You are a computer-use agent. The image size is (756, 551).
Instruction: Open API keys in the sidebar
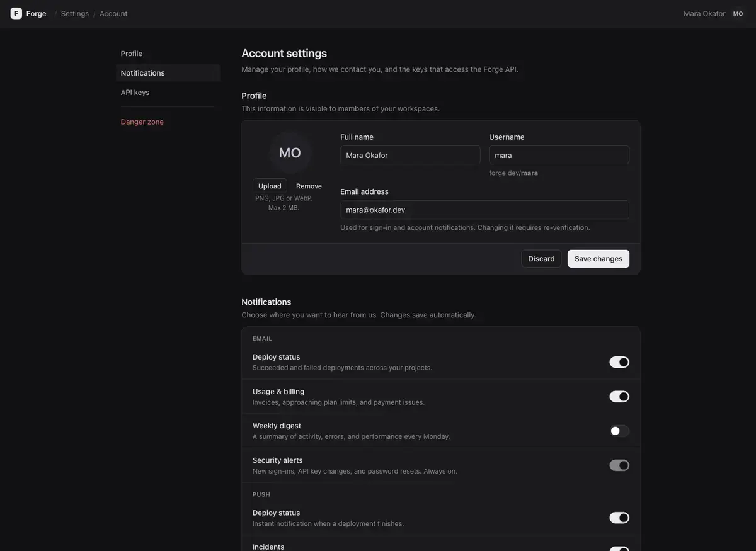pos(168,93)
